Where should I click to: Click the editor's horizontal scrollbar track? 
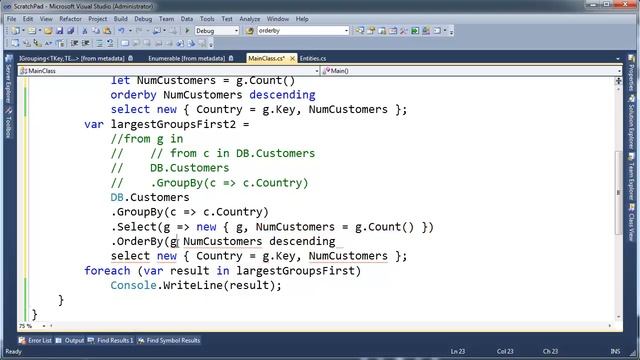[330, 326]
